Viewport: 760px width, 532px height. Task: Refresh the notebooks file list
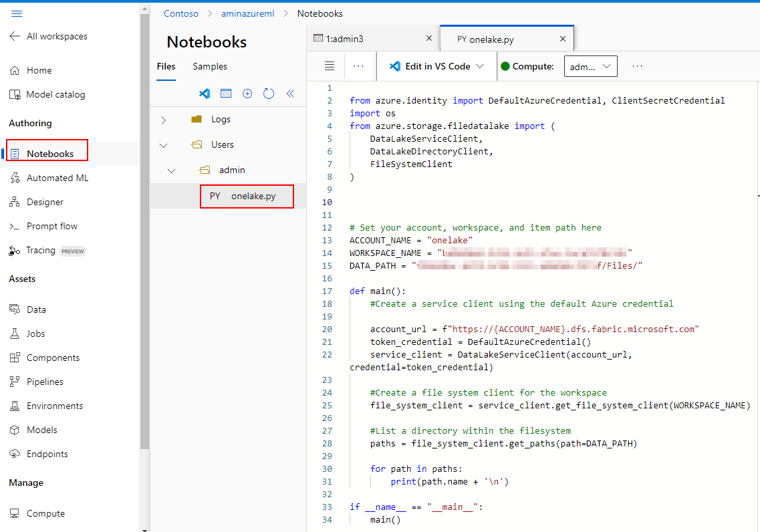point(269,94)
